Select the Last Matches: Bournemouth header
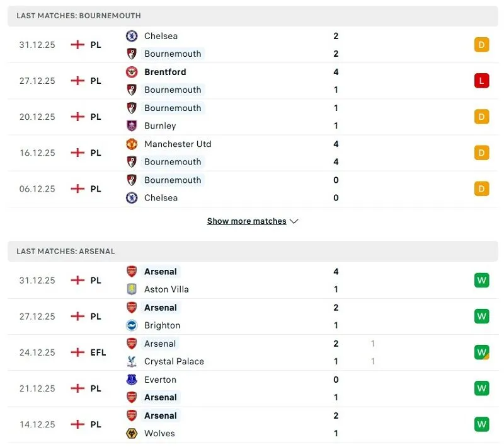 click(253, 16)
